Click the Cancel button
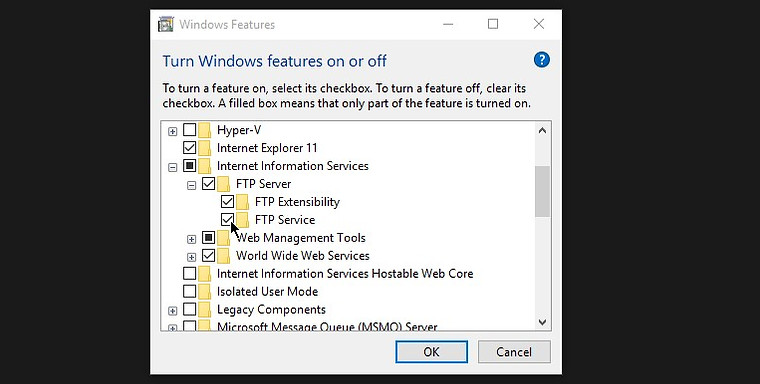The width and height of the screenshot is (760, 384). pyautogui.click(x=514, y=352)
